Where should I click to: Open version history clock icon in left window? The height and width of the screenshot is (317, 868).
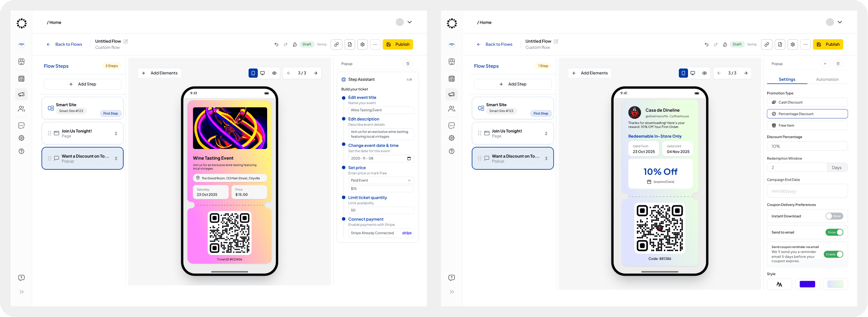point(295,44)
